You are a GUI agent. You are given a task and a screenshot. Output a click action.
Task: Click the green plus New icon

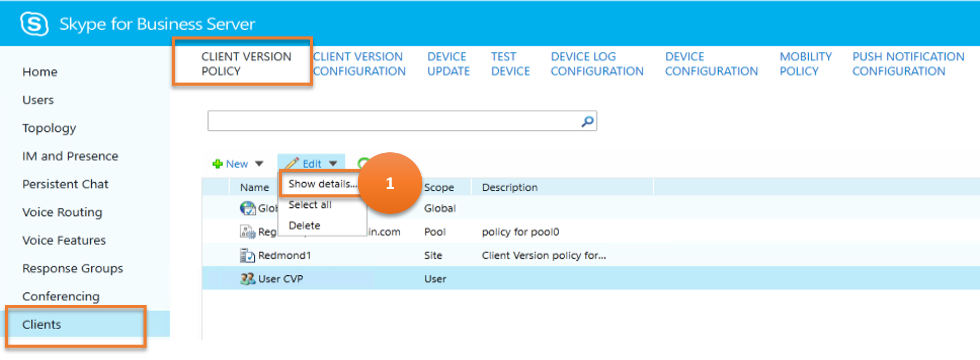[x=217, y=164]
